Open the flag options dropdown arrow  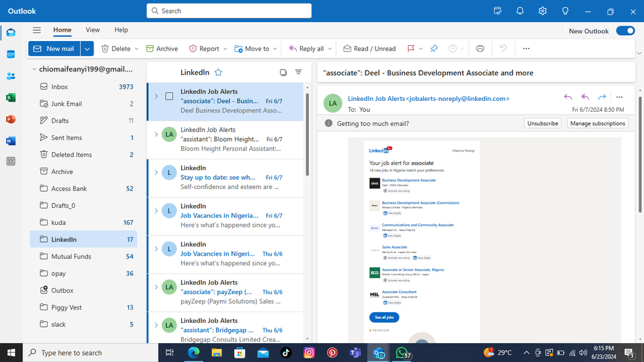pyautogui.click(x=421, y=49)
